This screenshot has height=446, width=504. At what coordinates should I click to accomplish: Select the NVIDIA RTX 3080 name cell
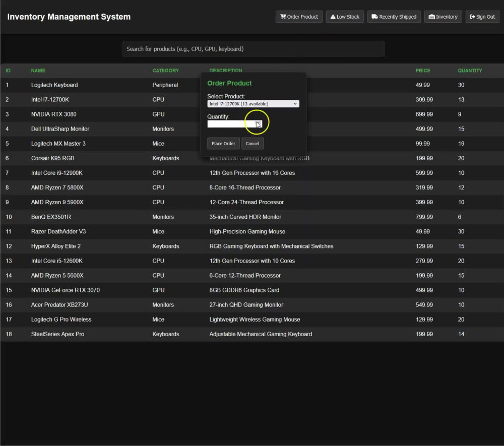pos(54,114)
